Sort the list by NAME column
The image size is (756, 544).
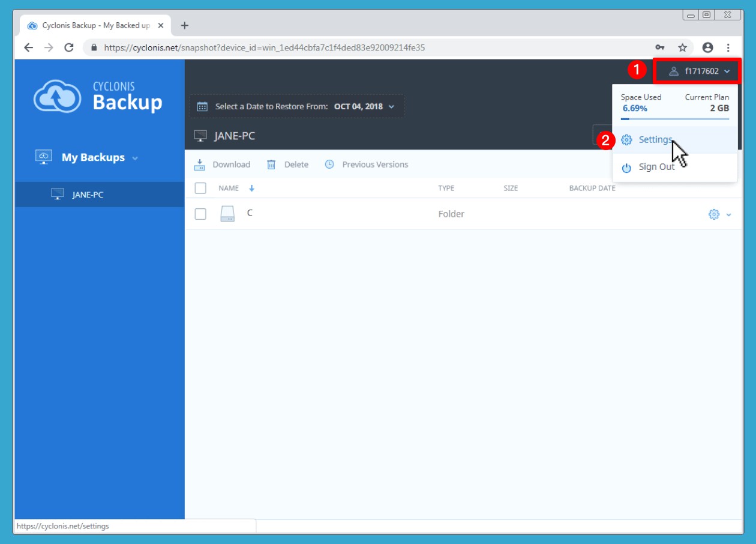point(229,189)
